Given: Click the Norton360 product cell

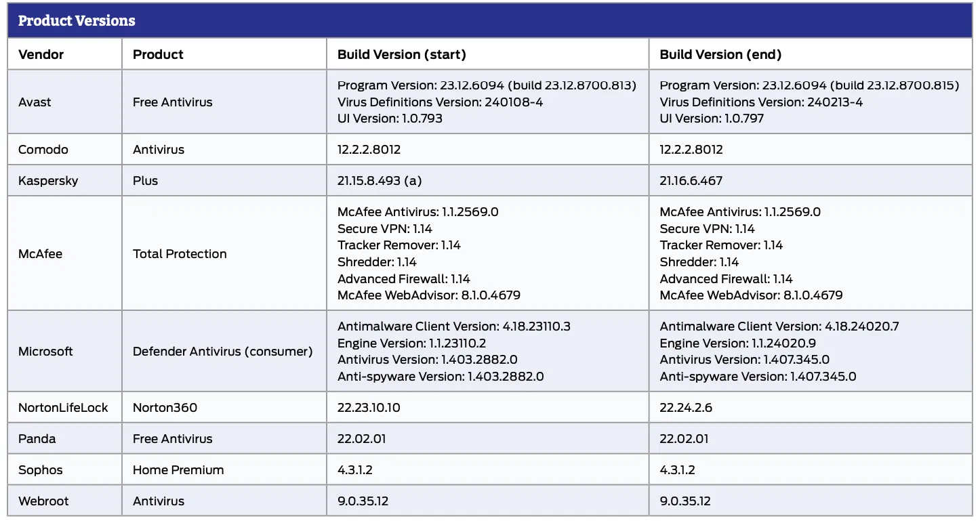Looking at the screenshot, I should [165, 408].
